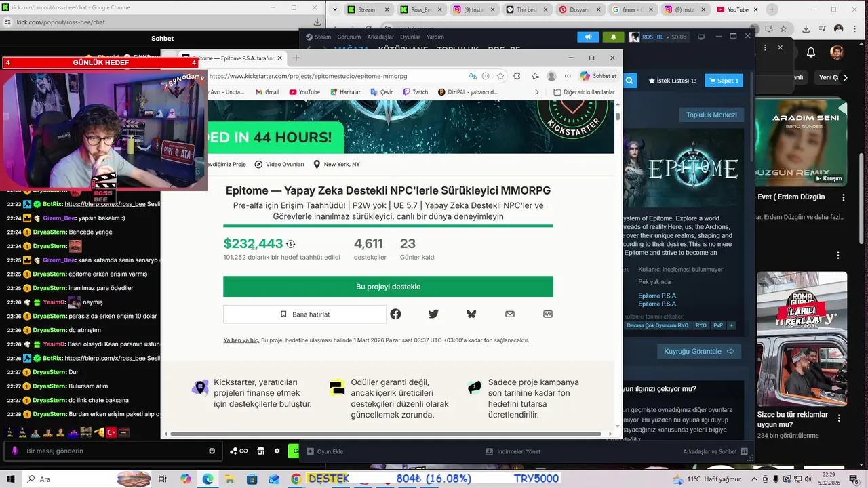This screenshot has width=868, height=488.
Task: Open Oyunlar menu in Steam
Action: tap(410, 37)
